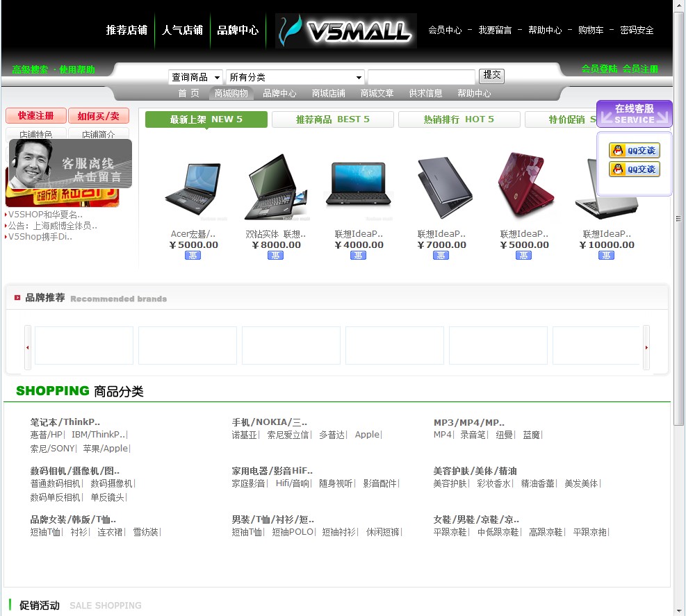Open category MP3/MP4/MP..
686x616 pixels.
tap(469, 422)
